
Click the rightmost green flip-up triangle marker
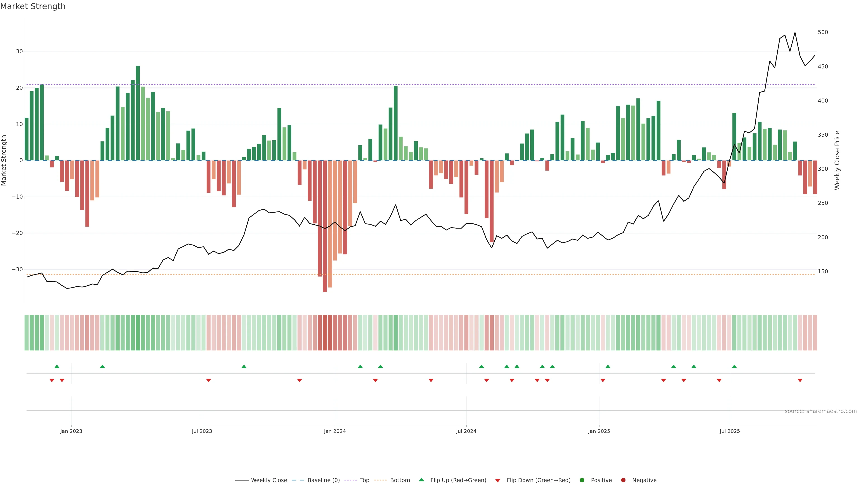(734, 366)
